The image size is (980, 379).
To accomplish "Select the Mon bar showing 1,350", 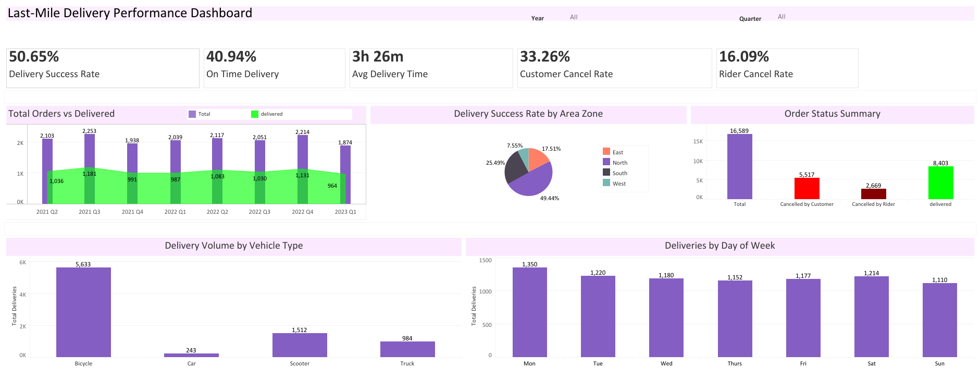I will [529, 312].
